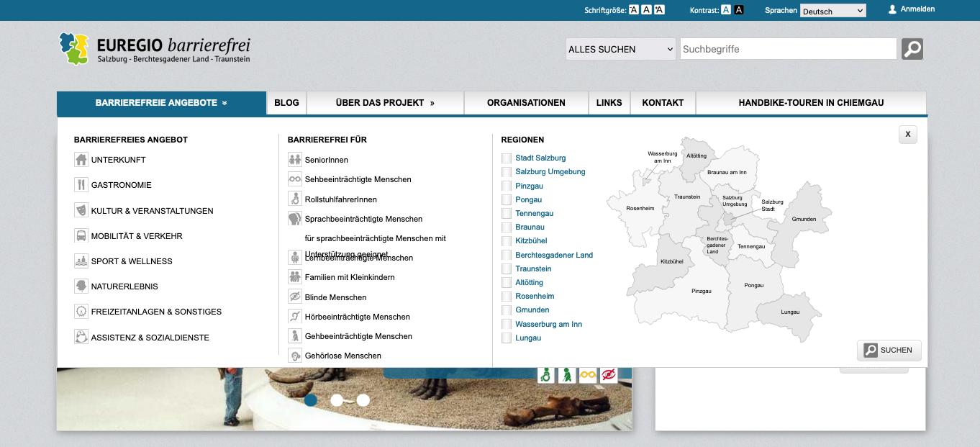Tick the Berchtesgadener Land checkbox
Screen dimensions: 980x447
click(x=507, y=255)
